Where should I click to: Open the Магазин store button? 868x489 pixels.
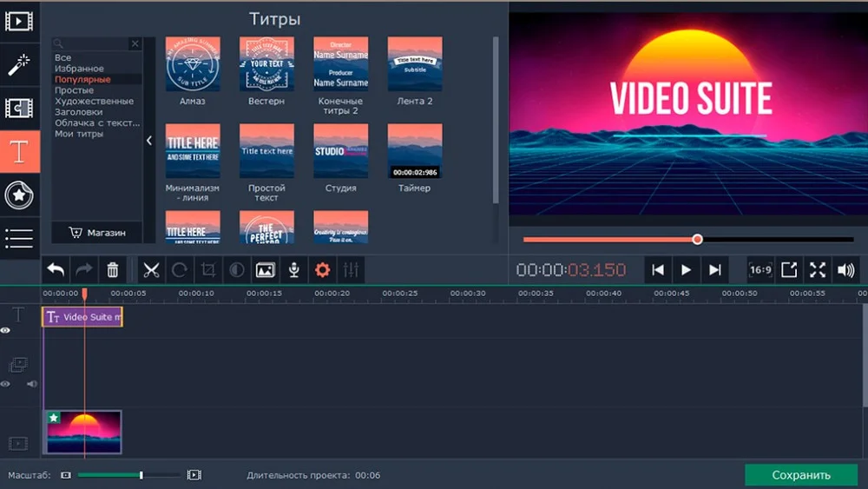(x=97, y=233)
